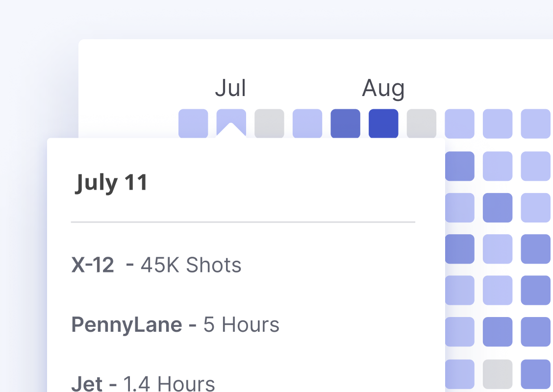
Task: Select medium-blue cell directly above bottom gray cell
Action: point(498,332)
